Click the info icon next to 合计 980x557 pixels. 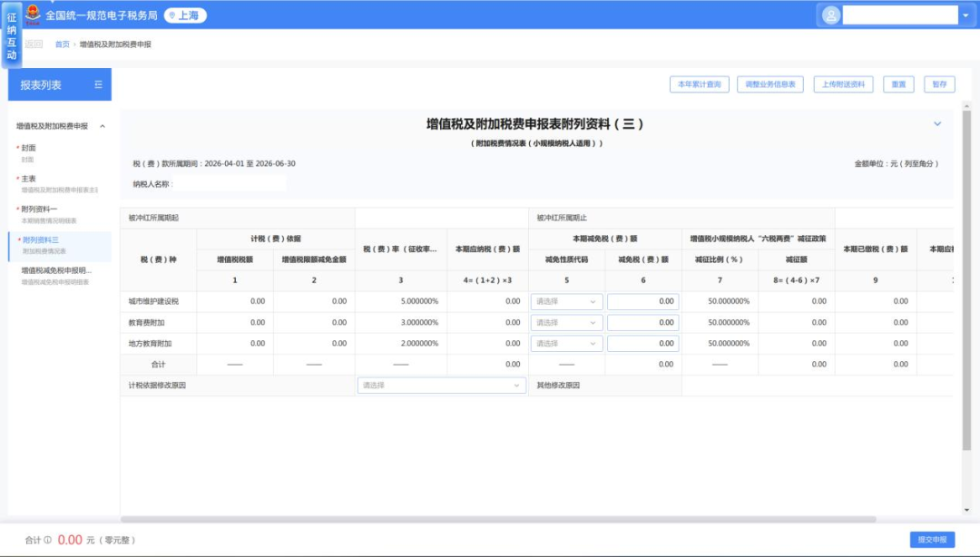47,540
